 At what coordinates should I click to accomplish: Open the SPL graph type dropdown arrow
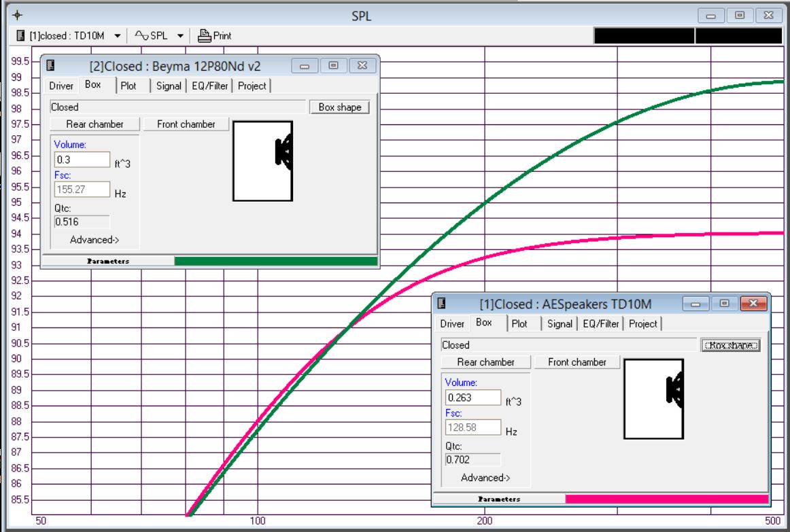pyautogui.click(x=180, y=36)
